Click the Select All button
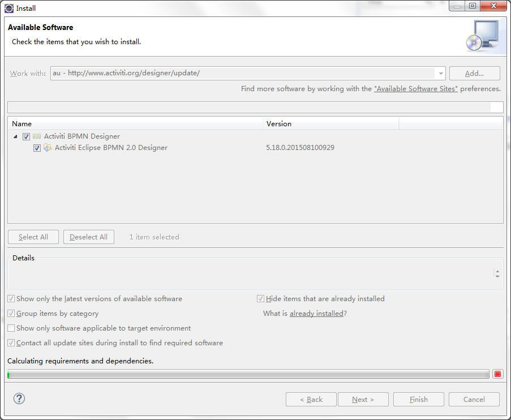The width and height of the screenshot is (511, 420). click(33, 237)
